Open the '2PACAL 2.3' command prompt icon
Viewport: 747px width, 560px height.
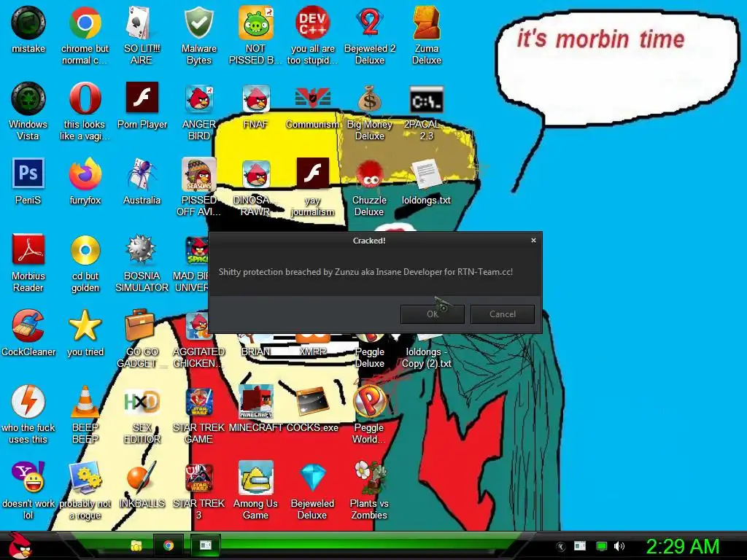[426, 99]
